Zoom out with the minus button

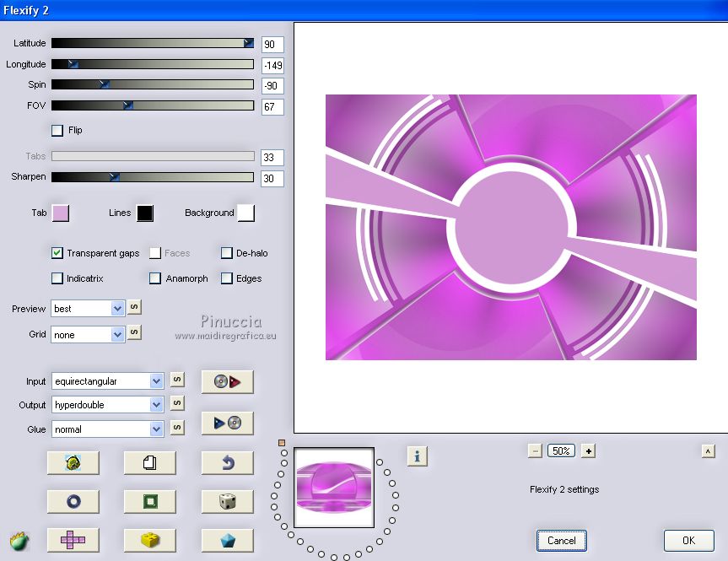(x=535, y=451)
